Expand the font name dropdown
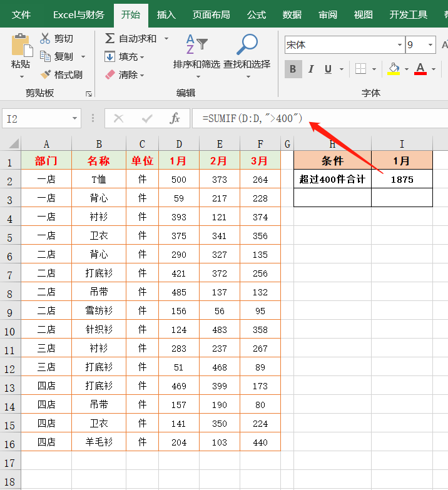Image resolution: width=448 pixels, height=490 pixels. (x=399, y=45)
